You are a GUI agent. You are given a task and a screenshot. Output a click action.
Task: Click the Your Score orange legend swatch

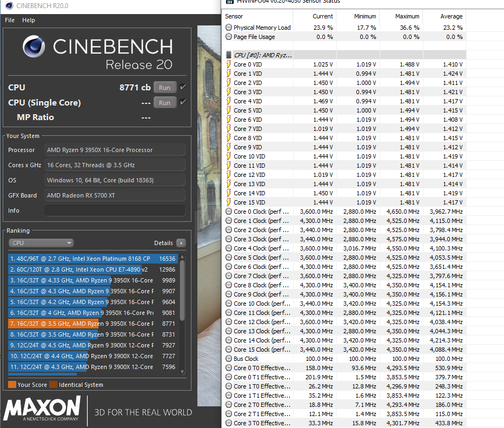[12, 385]
